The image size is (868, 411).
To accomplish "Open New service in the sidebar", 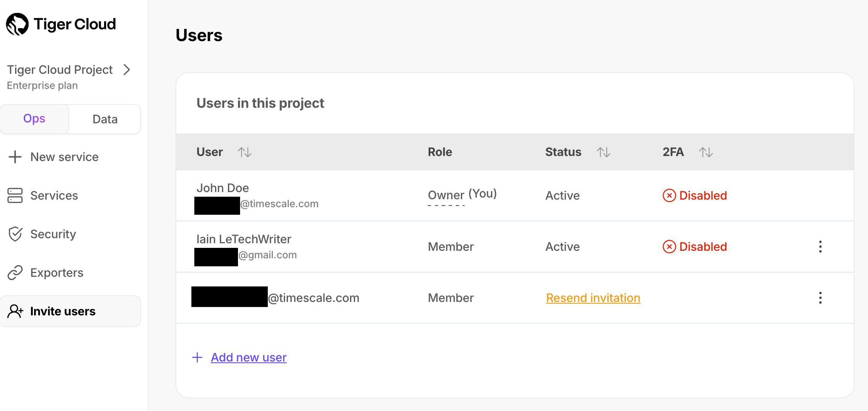I will point(64,157).
